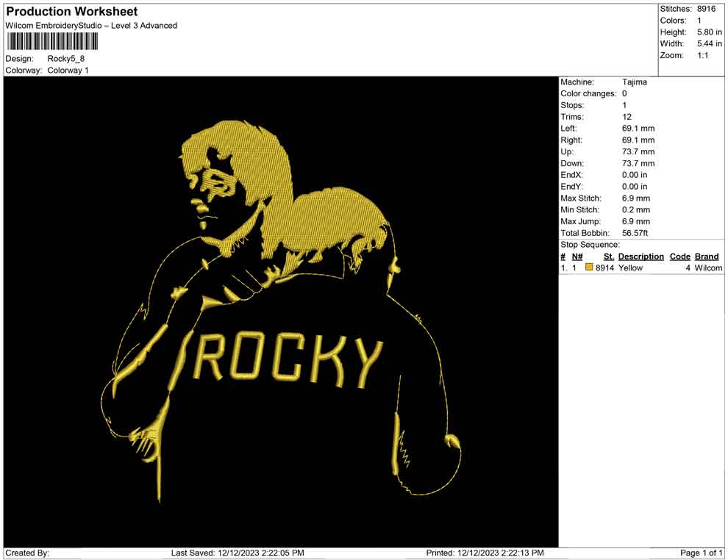Click the Production Worksheet title

pos(71,12)
